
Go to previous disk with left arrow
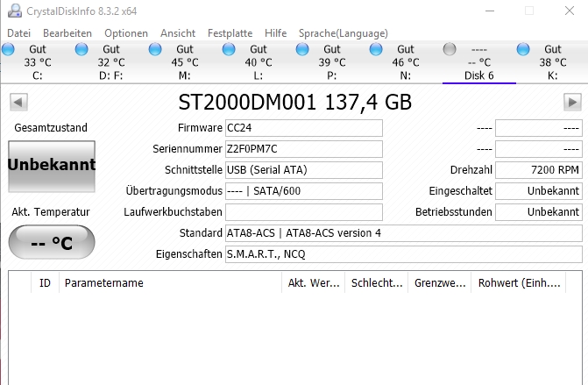pos(18,102)
